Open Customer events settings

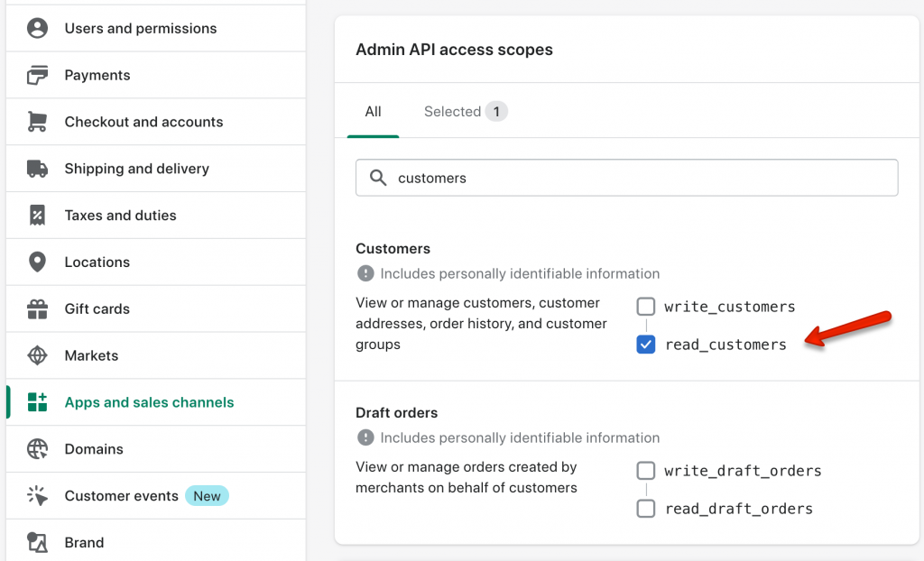[x=155, y=495]
